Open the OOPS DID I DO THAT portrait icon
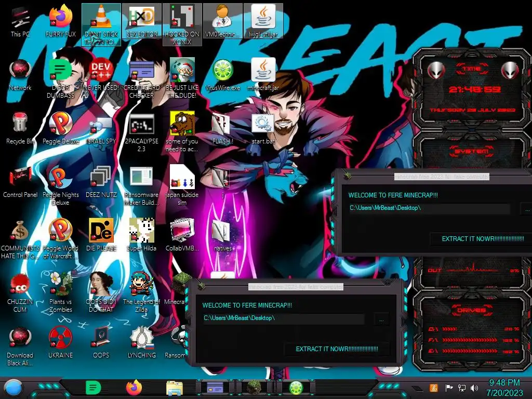532x399 pixels. 101,292
